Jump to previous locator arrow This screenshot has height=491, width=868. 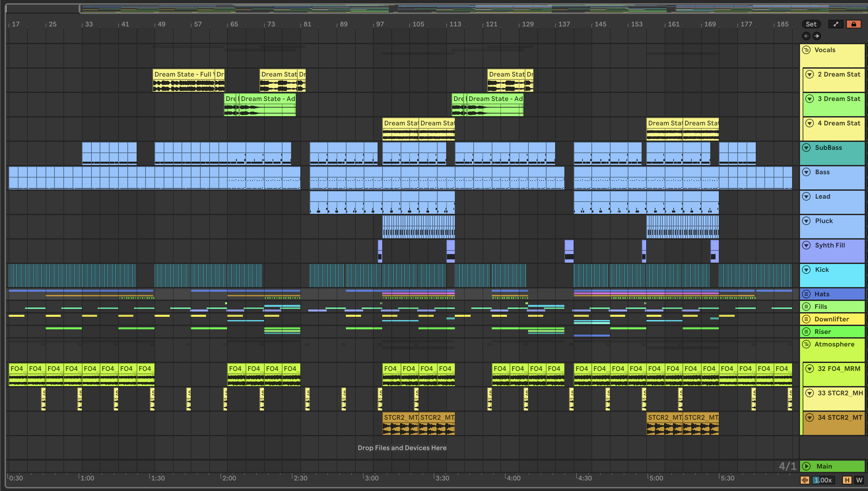coord(806,36)
